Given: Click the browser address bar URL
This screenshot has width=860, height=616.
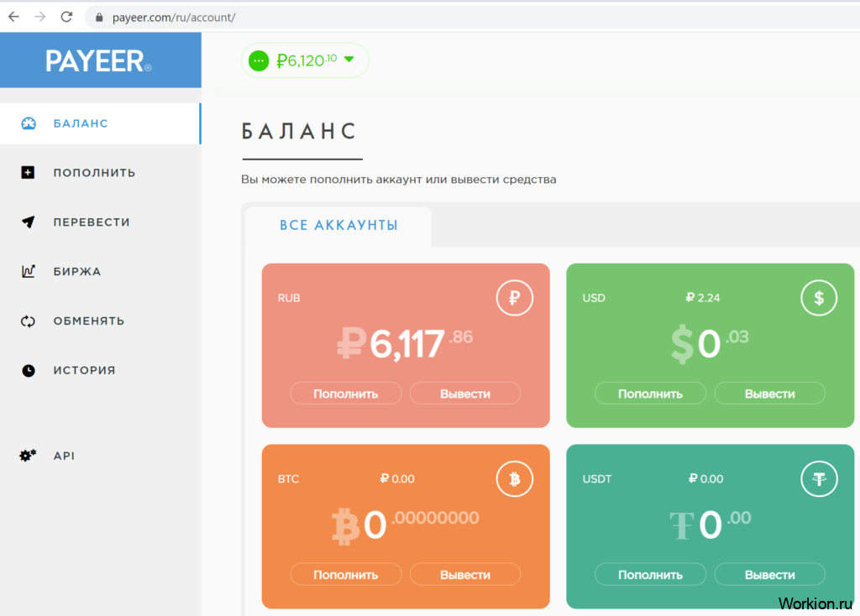Looking at the screenshot, I should 173,17.
